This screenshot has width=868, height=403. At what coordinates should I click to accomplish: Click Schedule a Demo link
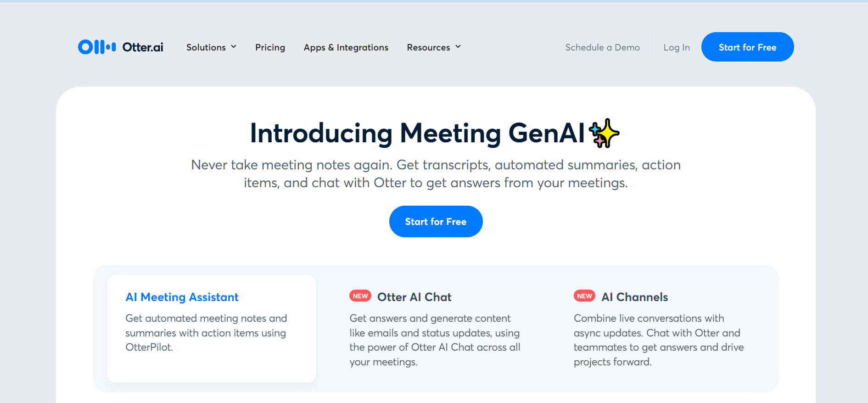pos(602,47)
